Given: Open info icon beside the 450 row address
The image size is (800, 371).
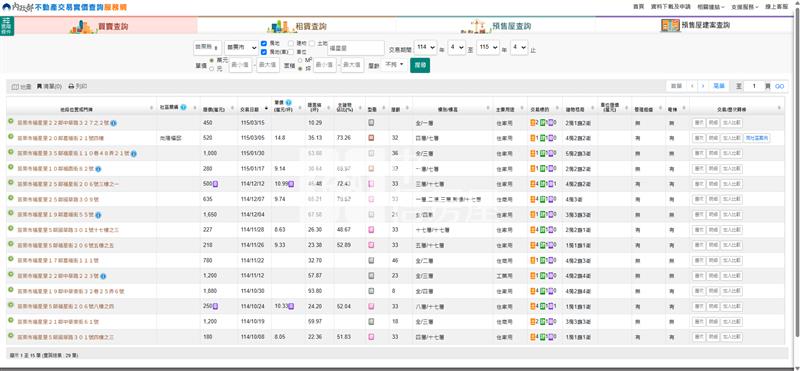Looking at the screenshot, I should (x=114, y=123).
